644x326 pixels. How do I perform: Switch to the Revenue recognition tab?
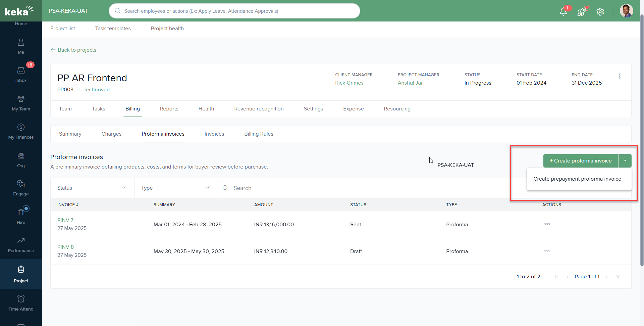(259, 109)
